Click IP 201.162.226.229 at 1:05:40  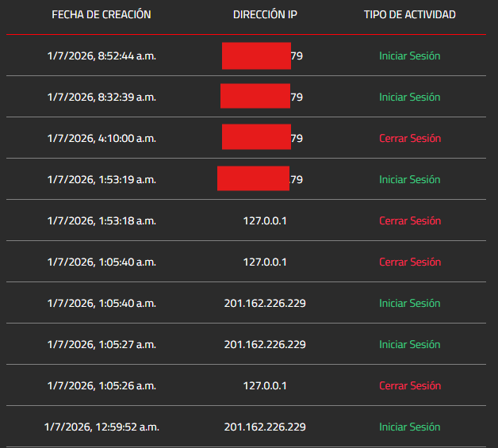pyautogui.click(x=265, y=304)
